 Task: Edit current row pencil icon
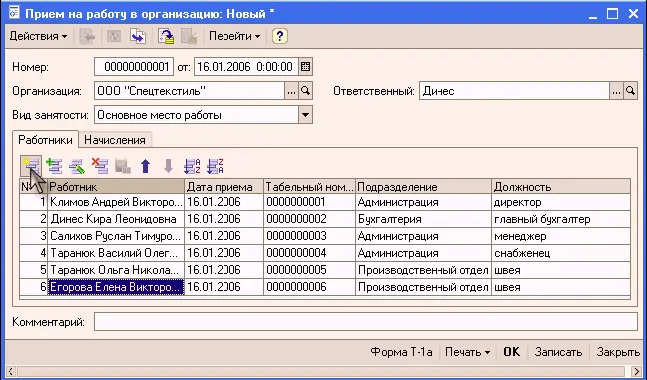coord(77,166)
